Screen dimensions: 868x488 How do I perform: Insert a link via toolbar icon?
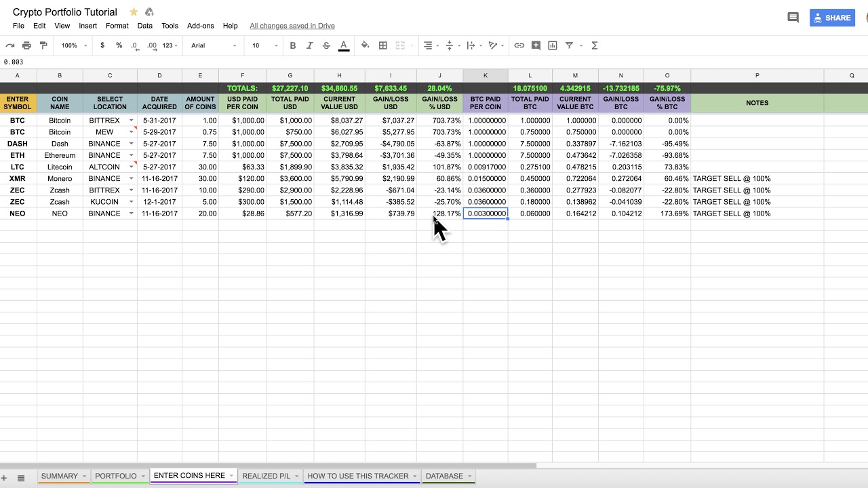(519, 45)
